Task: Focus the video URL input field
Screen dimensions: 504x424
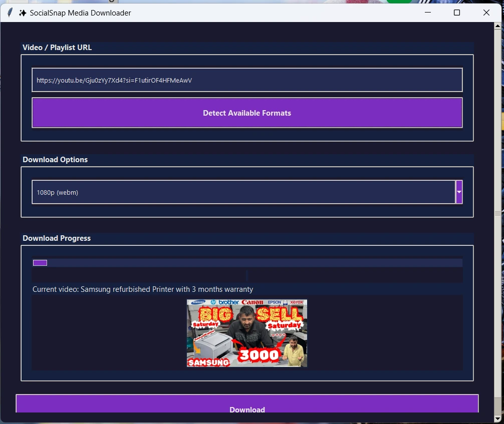Action: click(247, 80)
